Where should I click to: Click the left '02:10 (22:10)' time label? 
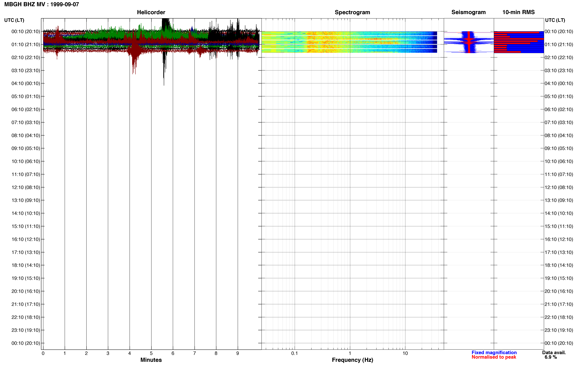(x=26, y=57)
